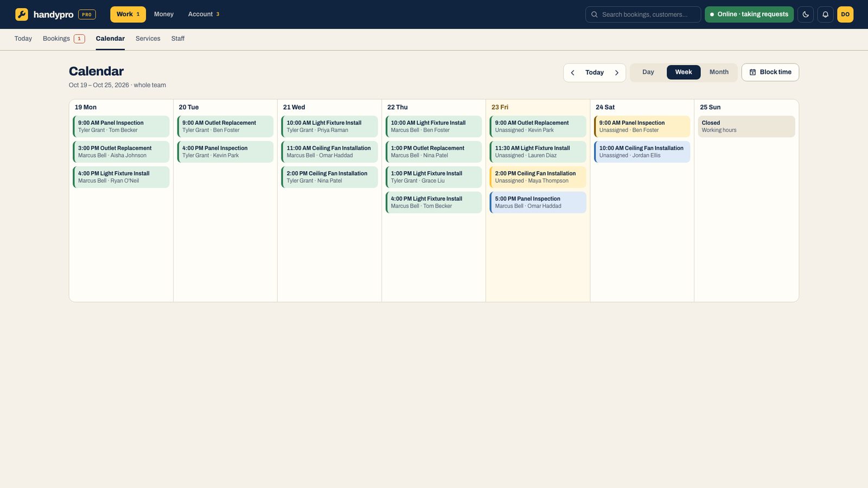Open the Bookings tab

(x=63, y=38)
